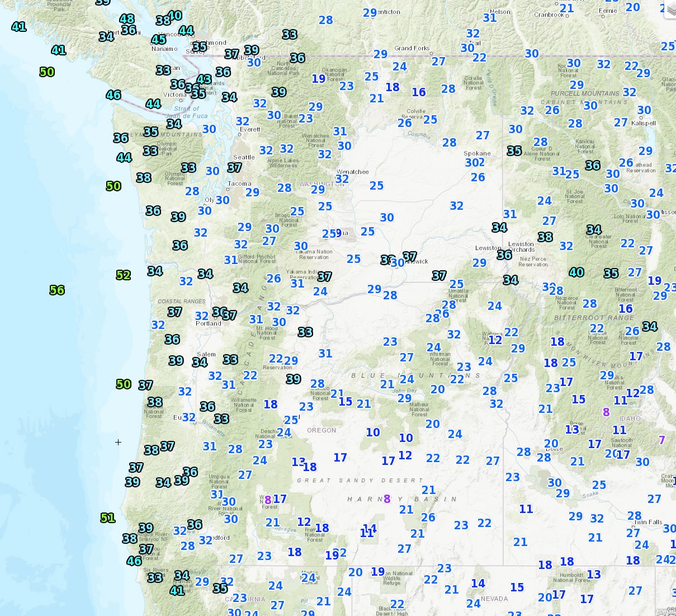Screen dimensions: 676x616
Task: Select the black 40 reading near Nezperce Forest
Action: pos(576,272)
